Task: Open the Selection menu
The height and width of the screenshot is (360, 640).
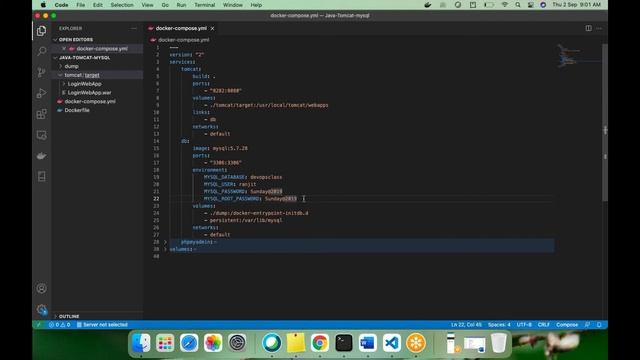Action: pos(122,5)
